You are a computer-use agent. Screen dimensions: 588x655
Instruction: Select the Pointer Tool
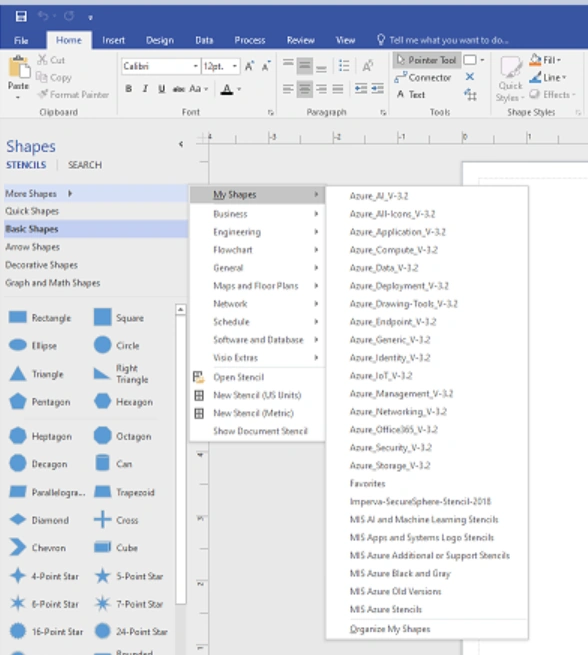[x=426, y=60]
